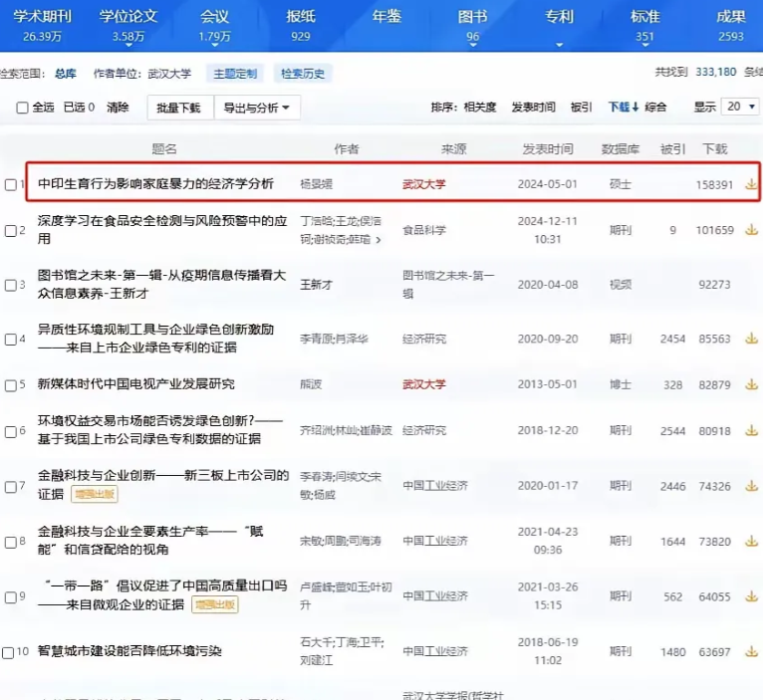Open the 显示 20 per-page dropdown

pos(741,107)
